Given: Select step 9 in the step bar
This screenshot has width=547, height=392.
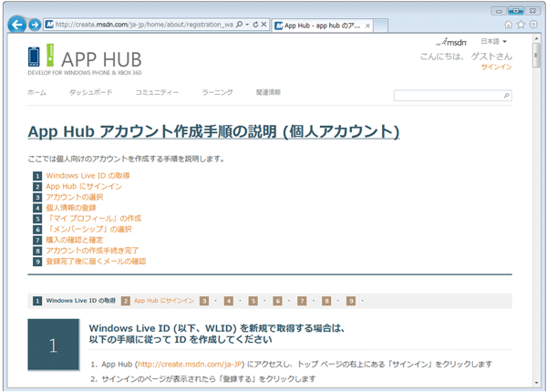Looking at the screenshot, I should pyautogui.click(x=351, y=301).
